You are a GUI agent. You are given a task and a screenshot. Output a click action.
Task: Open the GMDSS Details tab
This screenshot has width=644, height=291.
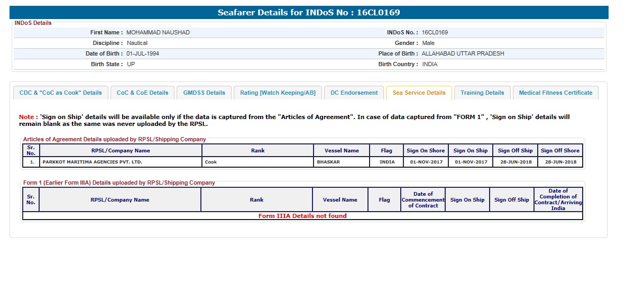204,93
